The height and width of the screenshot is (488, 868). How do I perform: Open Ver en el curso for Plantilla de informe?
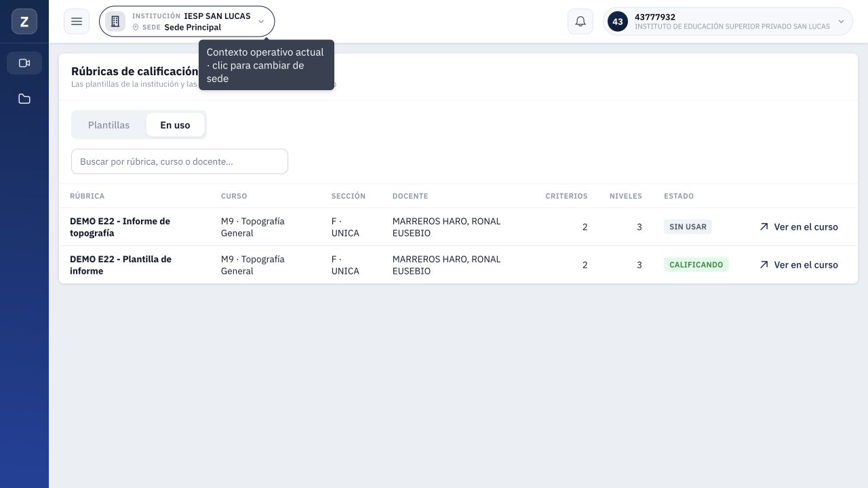[x=799, y=265]
